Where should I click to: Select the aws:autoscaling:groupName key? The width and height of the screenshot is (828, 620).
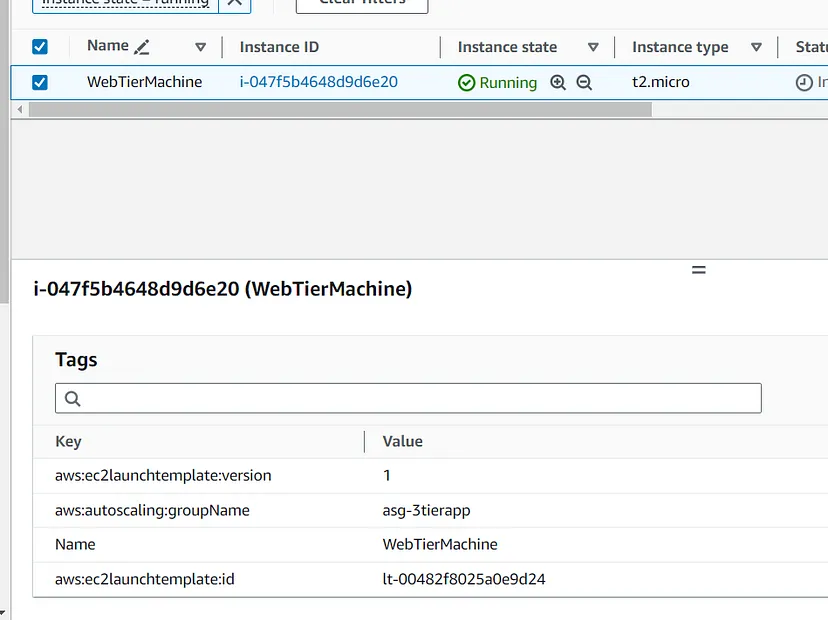152,510
